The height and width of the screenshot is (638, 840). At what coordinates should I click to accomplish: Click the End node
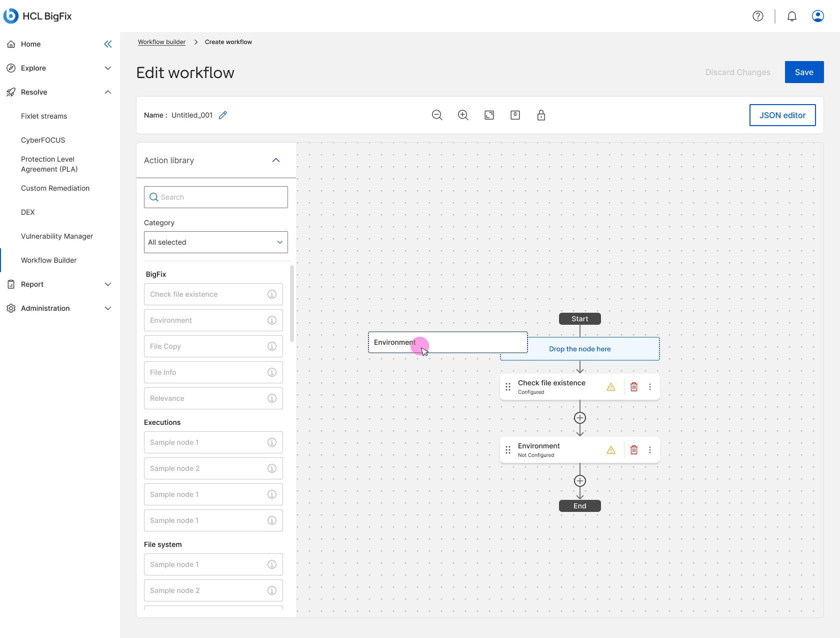(580, 506)
